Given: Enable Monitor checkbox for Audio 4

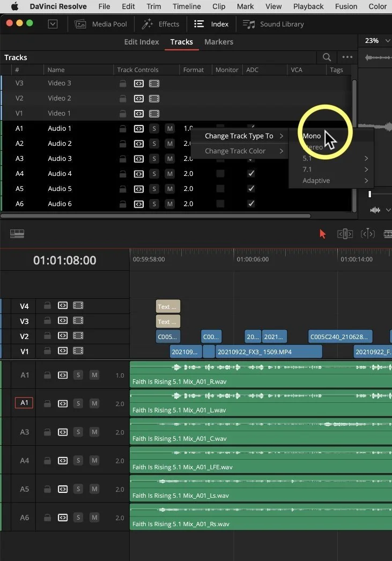Looking at the screenshot, I should (x=220, y=174).
